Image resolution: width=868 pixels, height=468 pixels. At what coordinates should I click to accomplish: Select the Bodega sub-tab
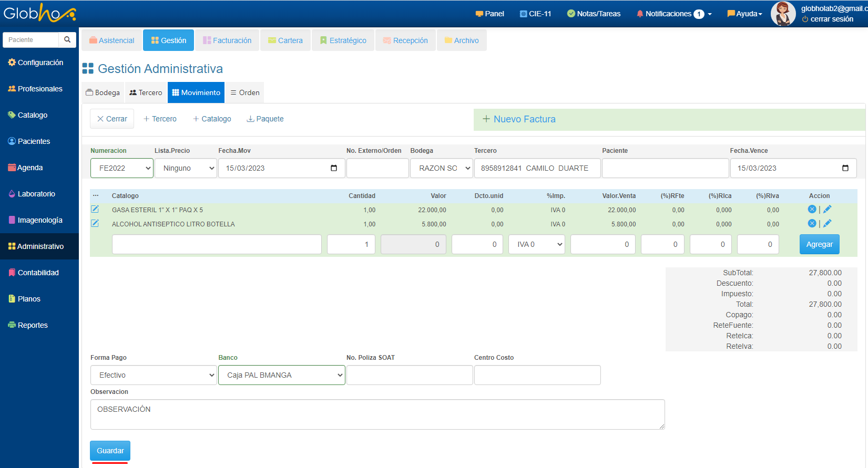point(103,92)
